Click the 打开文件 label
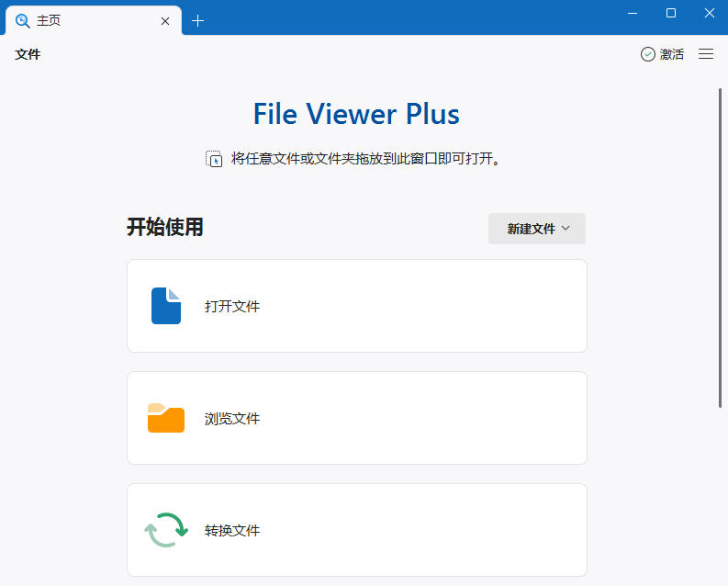Viewport: 728px width, 586px height. (x=232, y=307)
